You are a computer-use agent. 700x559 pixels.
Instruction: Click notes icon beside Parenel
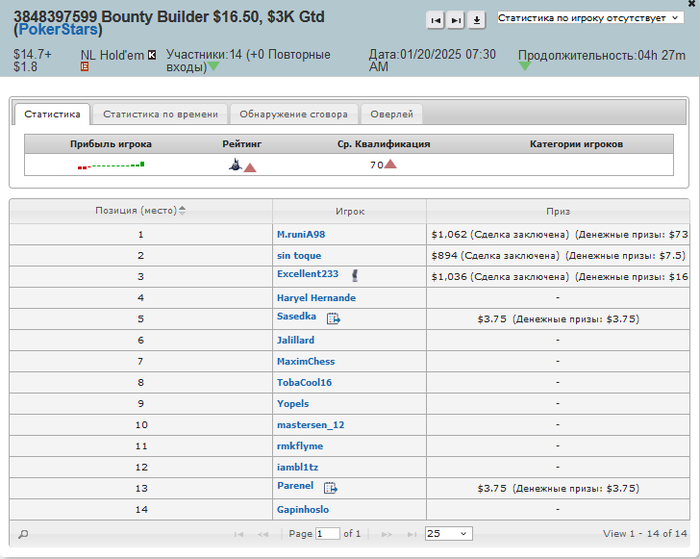(330, 488)
